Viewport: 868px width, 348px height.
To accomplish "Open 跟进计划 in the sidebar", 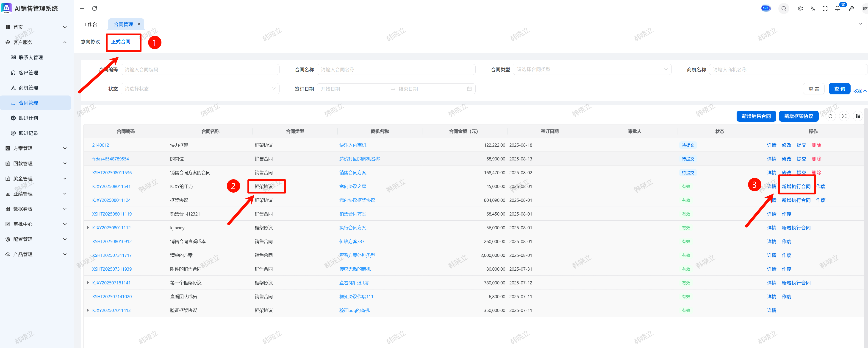I will (x=28, y=118).
